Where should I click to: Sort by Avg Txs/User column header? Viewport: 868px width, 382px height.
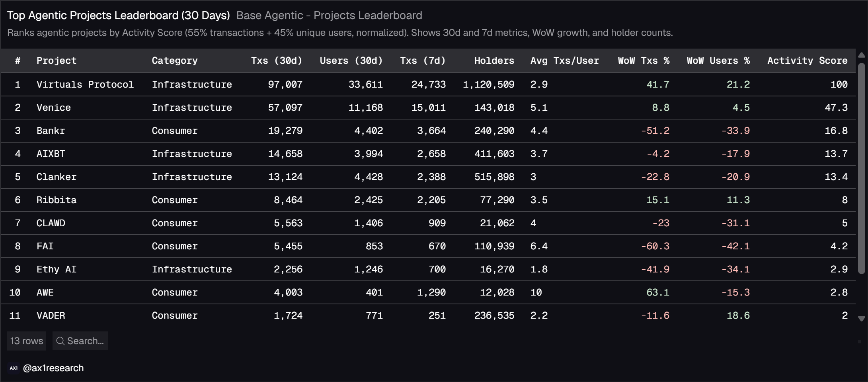564,61
